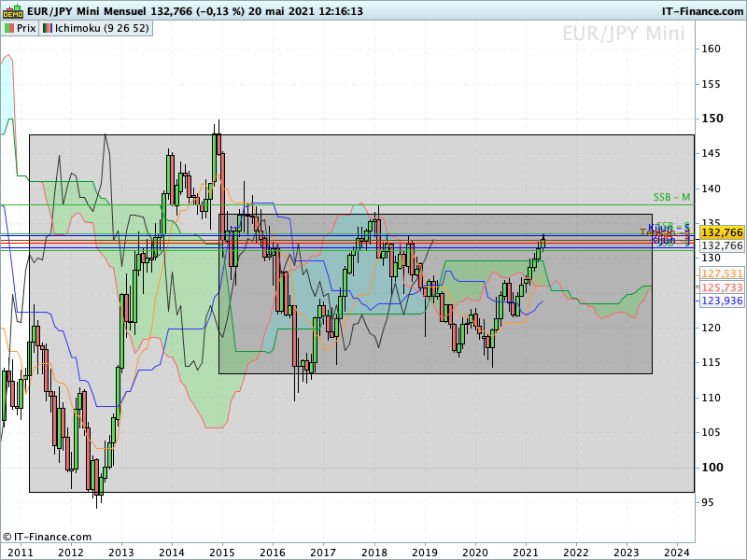Click the SSB - M line label

click(x=671, y=197)
